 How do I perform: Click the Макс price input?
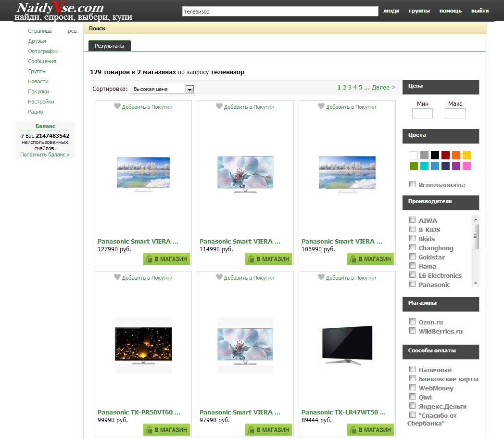455,113
